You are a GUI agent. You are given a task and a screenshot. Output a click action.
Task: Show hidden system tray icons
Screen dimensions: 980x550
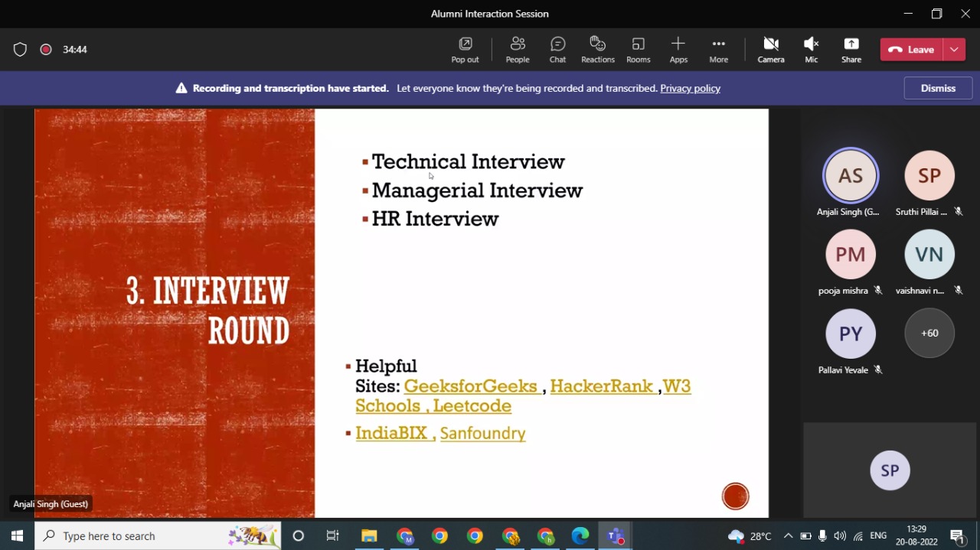[788, 536]
